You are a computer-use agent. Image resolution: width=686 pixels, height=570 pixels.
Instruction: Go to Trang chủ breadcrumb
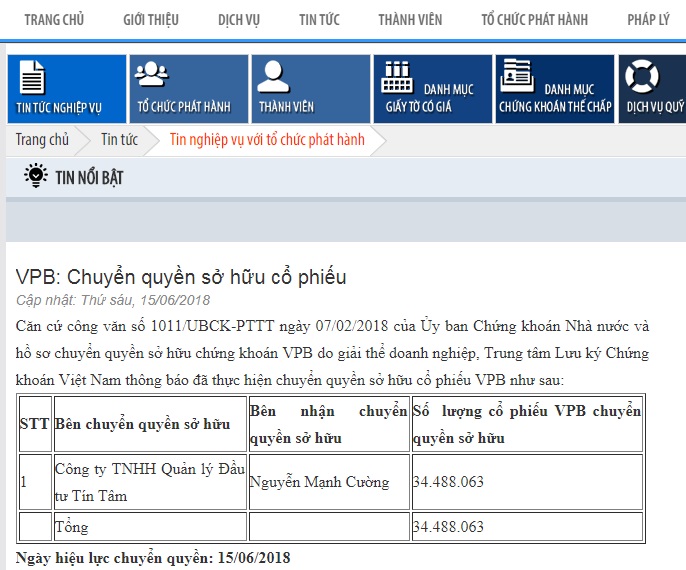point(42,140)
